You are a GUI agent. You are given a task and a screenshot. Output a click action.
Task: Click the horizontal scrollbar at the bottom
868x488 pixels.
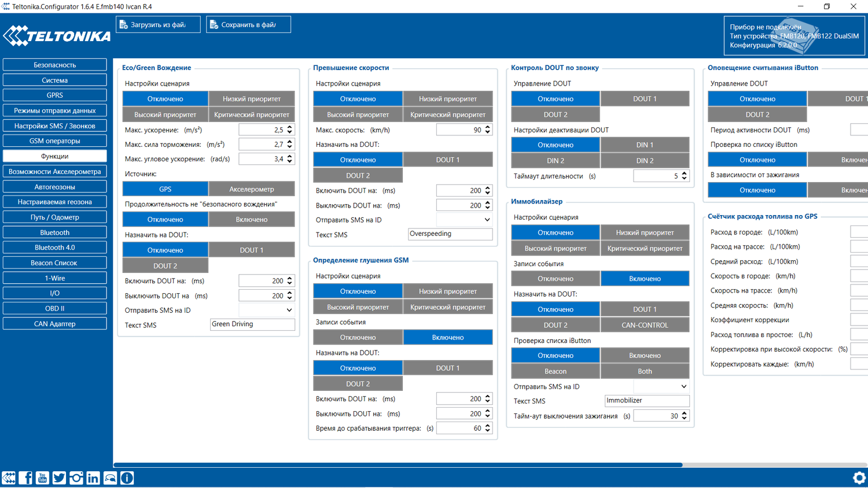398,465
